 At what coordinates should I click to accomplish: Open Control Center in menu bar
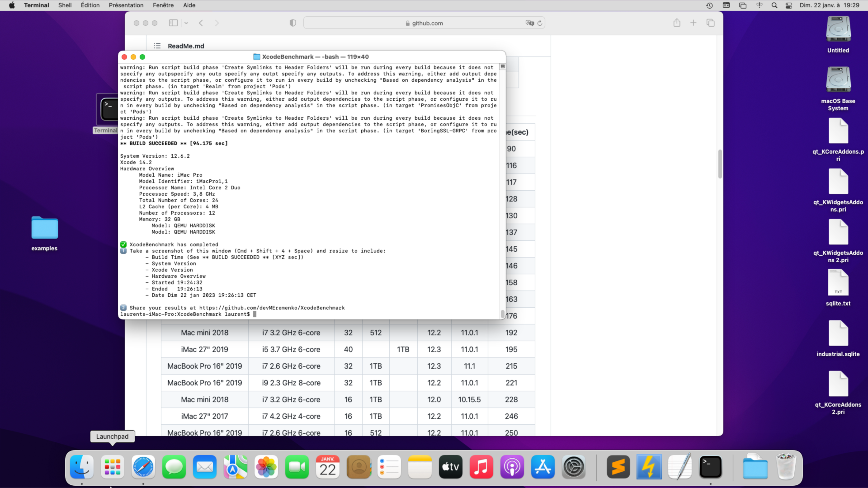click(789, 5)
